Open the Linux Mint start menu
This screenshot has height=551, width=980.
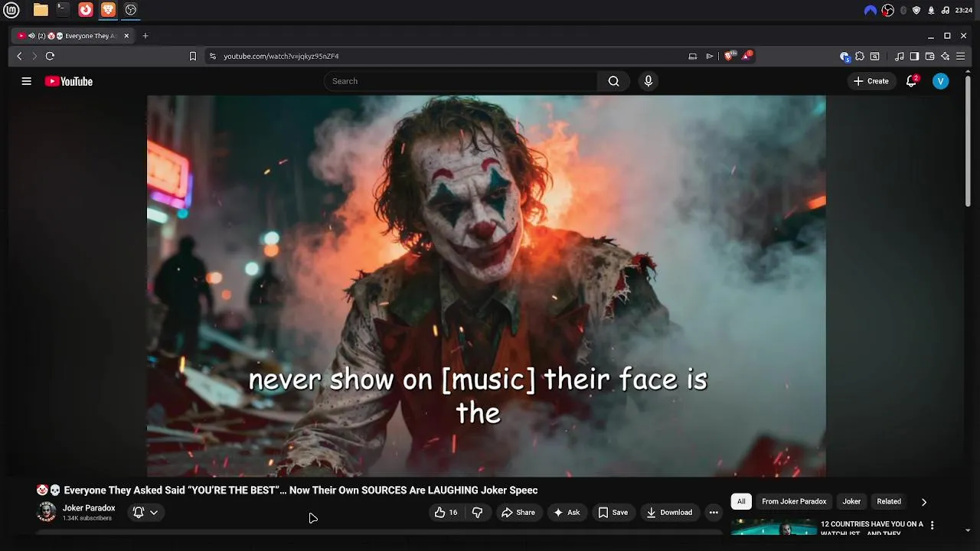[x=11, y=10]
